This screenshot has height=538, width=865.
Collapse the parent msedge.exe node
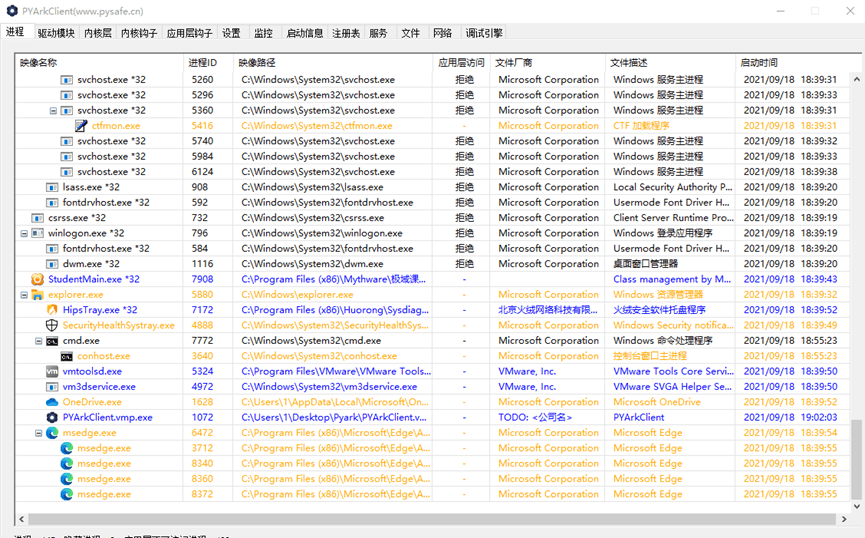[x=39, y=433]
